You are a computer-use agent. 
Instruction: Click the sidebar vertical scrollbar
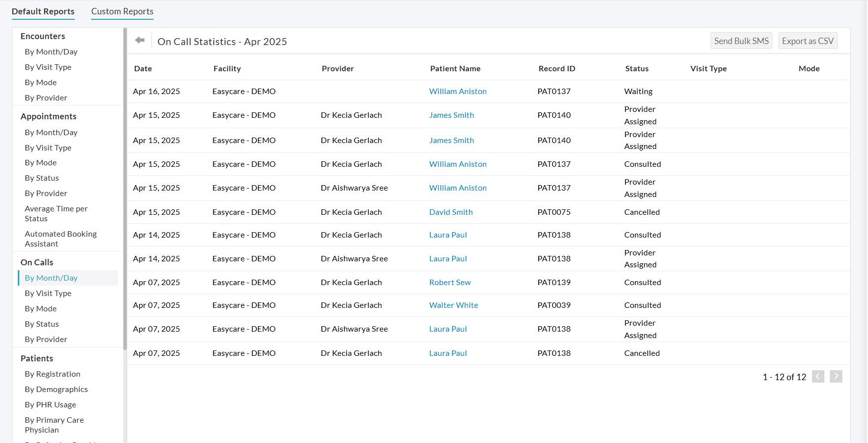[125, 188]
